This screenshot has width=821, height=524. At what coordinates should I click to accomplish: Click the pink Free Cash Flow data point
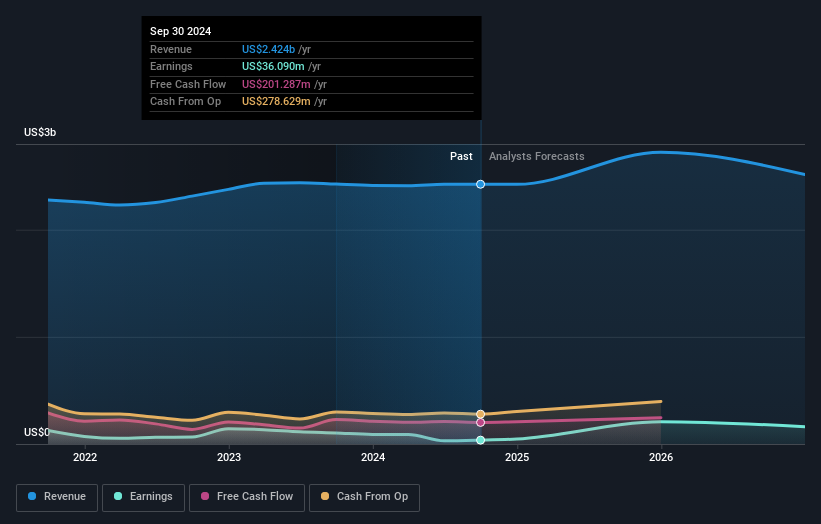point(480,422)
